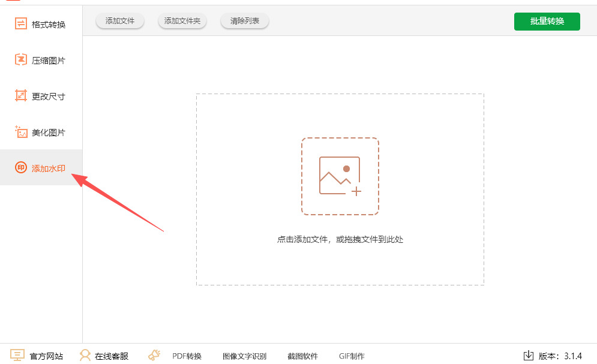Switch to 压缩图片 section label
The height and width of the screenshot is (364, 597).
(49, 61)
